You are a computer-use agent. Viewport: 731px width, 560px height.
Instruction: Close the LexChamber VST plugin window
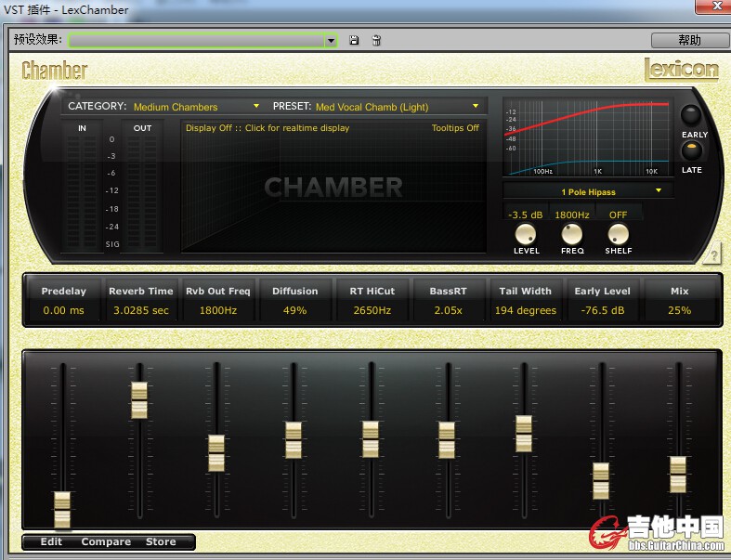pyautogui.click(x=715, y=7)
